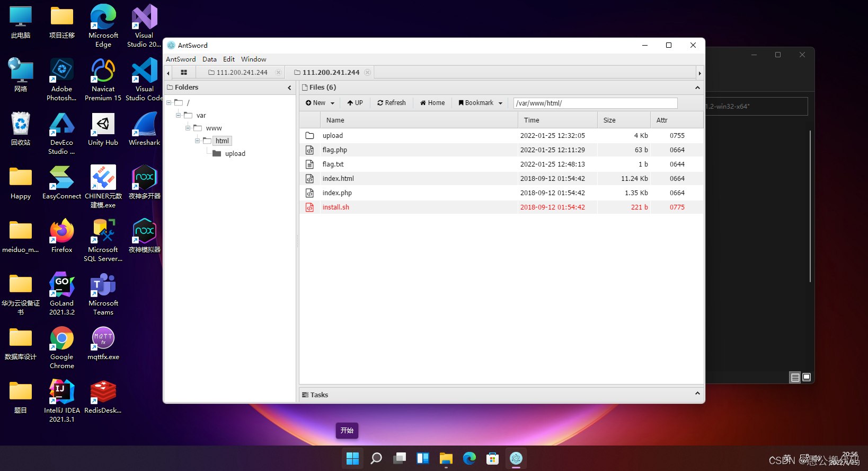This screenshot has width=868, height=471.
Task: Collapse the Files (6) panel
Action: [697, 88]
